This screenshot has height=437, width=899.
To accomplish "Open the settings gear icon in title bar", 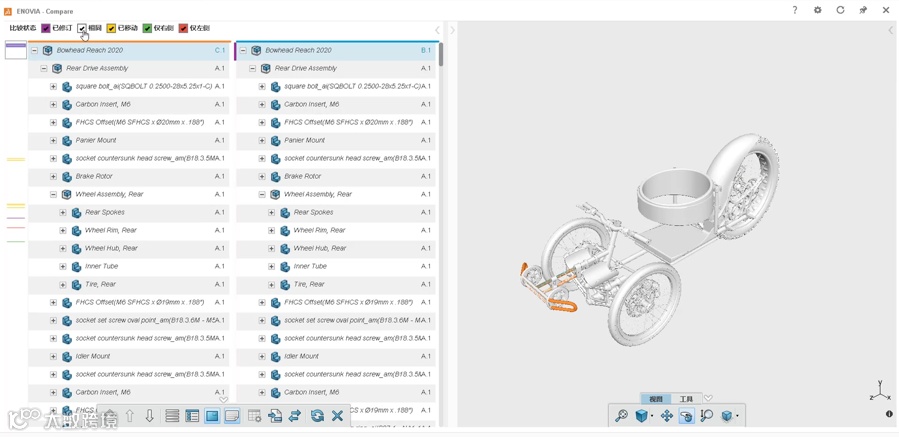I will click(818, 10).
